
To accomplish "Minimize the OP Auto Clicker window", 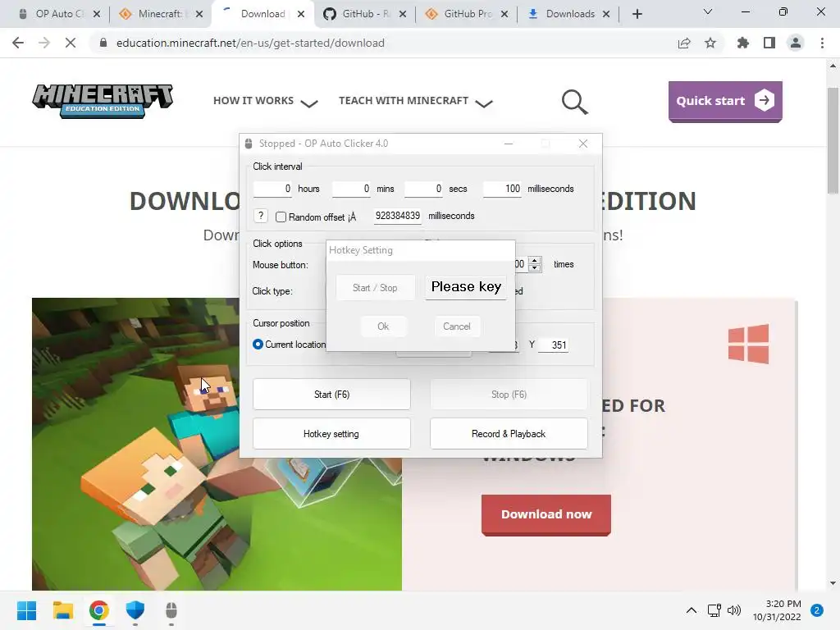I will [509, 144].
